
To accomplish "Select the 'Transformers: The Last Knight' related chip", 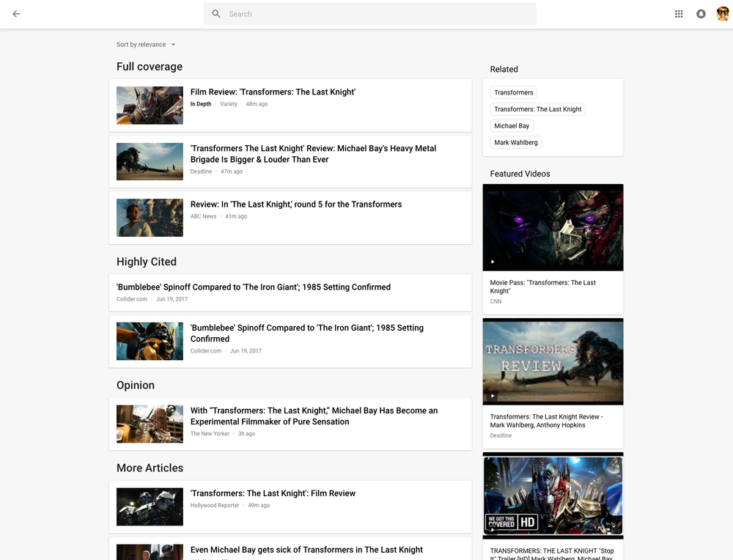I will pos(537,108).
